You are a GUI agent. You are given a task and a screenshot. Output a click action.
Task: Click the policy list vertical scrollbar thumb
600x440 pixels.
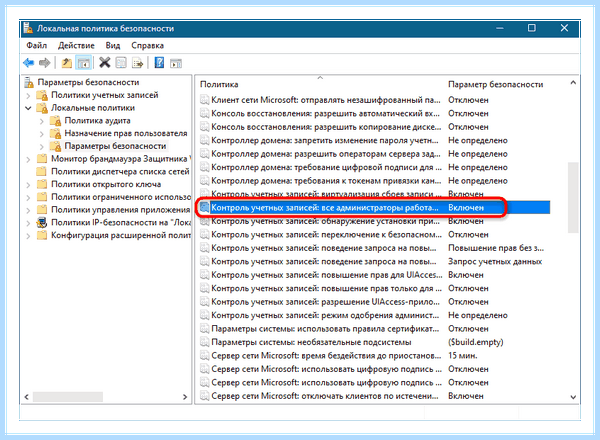(x=573, y=197)
